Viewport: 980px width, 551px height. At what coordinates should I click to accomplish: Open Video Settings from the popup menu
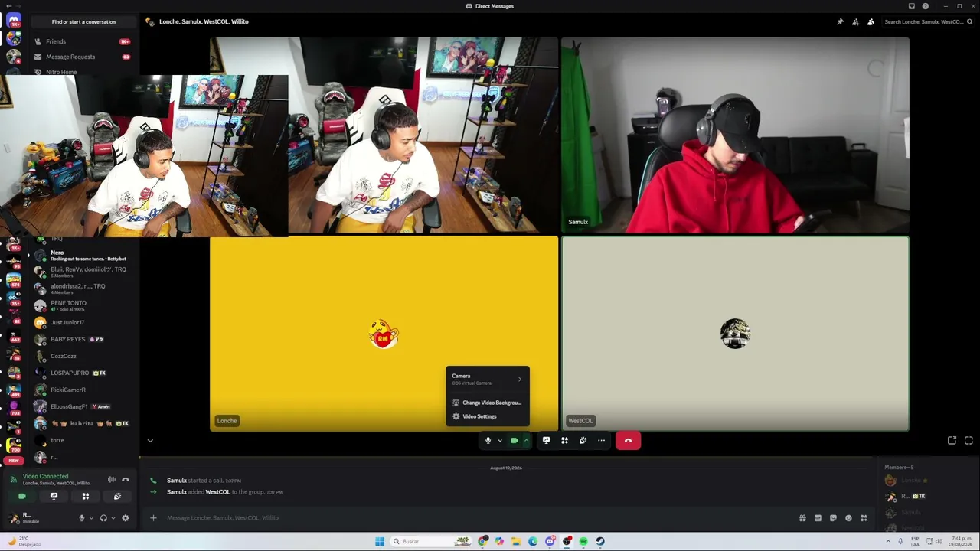(x=488, y=416)
